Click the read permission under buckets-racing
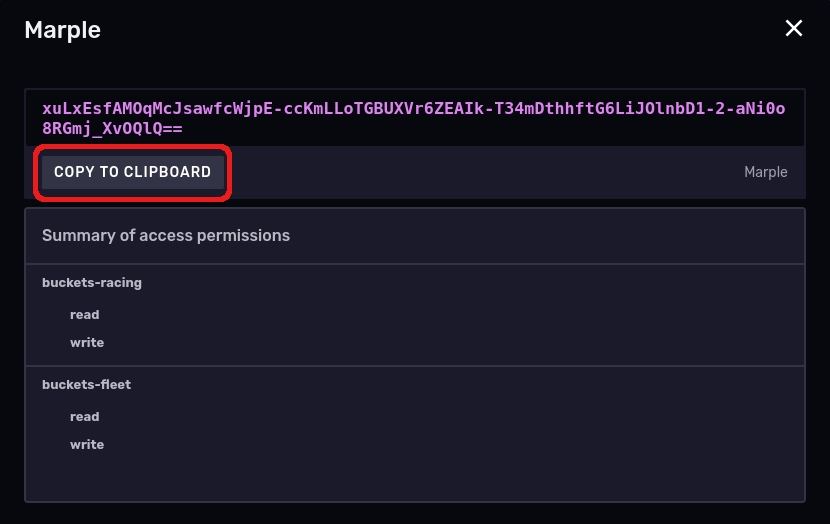This screenshot has height=524, width=830. tap(85, 315)
